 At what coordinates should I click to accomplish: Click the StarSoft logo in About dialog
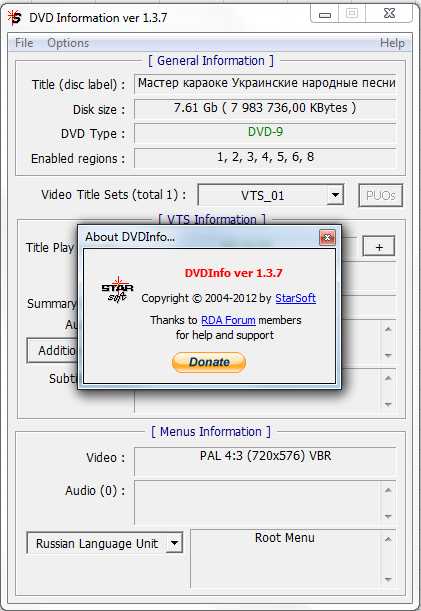point(117,290)
